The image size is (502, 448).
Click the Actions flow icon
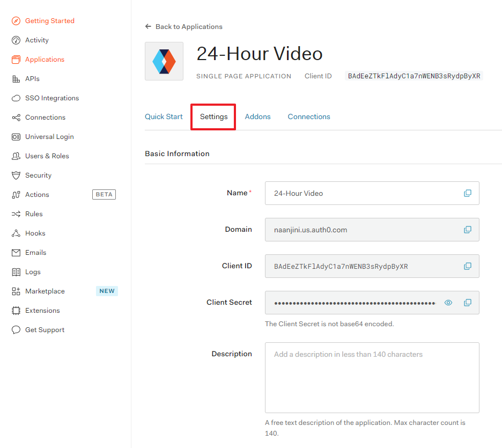16,195
